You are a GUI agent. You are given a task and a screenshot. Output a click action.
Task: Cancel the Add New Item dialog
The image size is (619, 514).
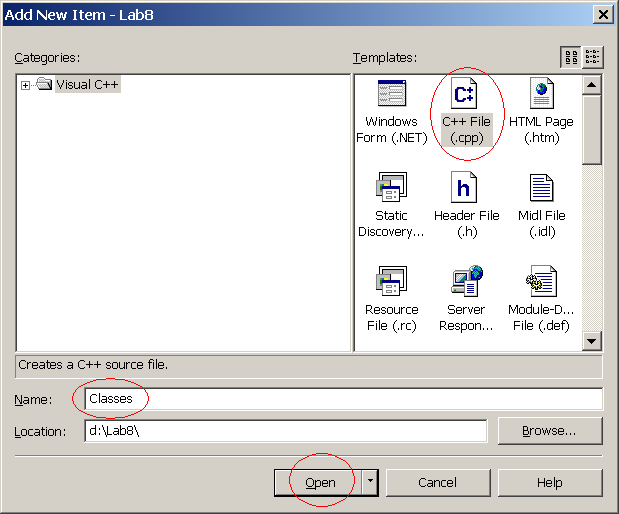coord(438,482)
